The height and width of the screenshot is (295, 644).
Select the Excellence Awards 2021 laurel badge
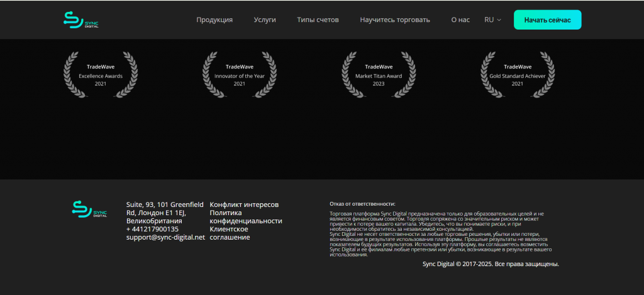(101, 75)
